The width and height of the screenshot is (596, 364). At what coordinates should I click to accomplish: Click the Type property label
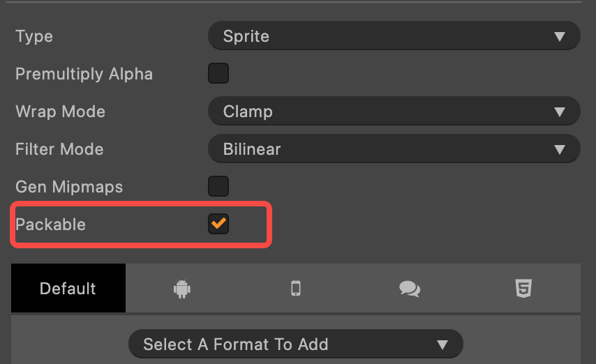(x=34, y=36)
